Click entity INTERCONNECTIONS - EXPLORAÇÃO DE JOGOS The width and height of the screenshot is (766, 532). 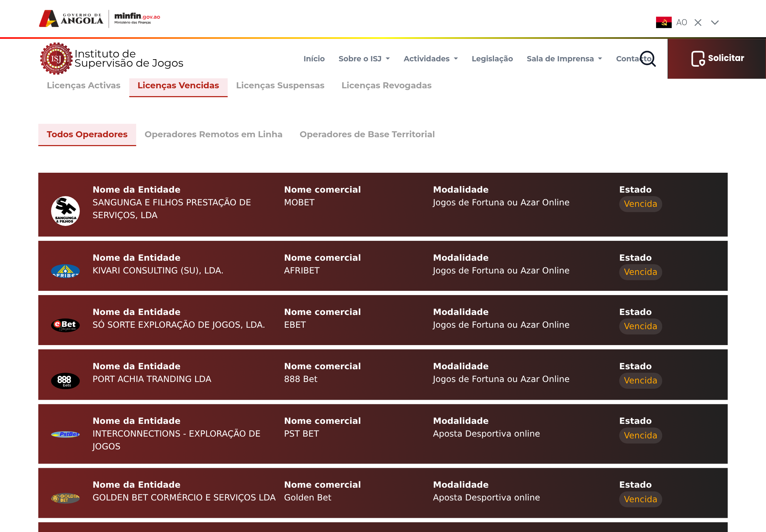pos(177,440)
